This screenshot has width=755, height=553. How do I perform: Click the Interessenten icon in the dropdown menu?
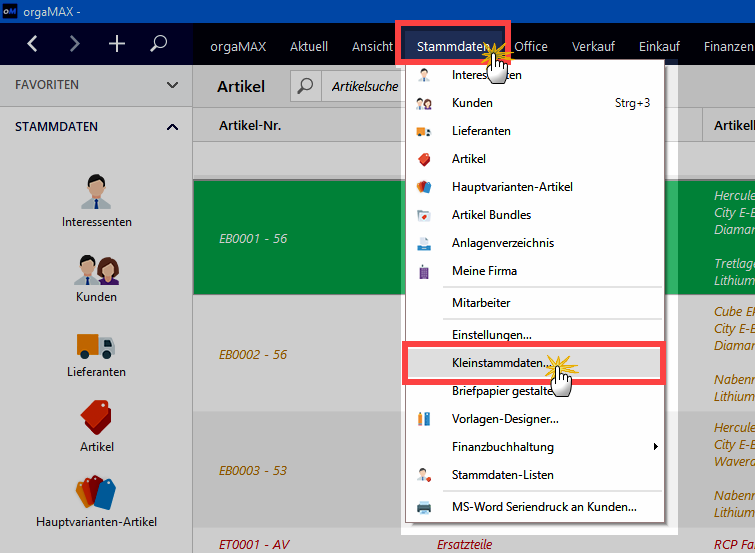424,75
